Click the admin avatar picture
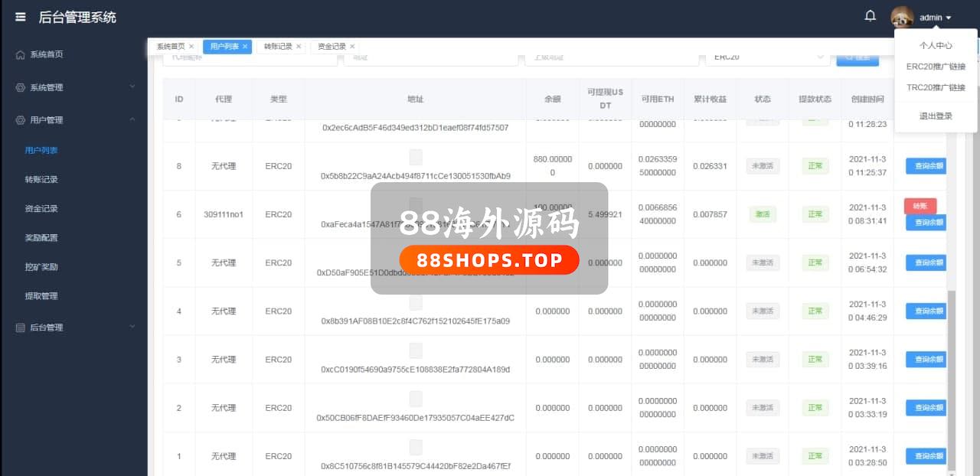This screenshot has height=476, width=980. 902,17
